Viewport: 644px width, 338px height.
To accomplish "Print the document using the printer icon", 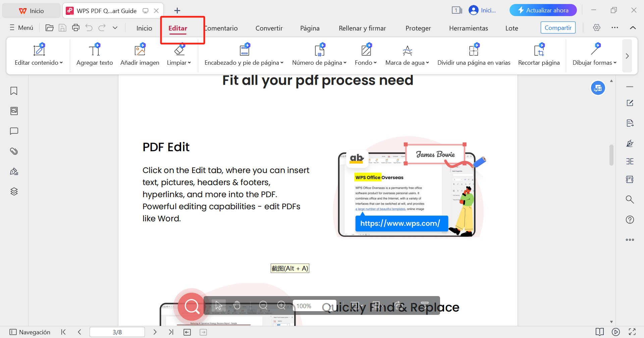I will (76, 28).
